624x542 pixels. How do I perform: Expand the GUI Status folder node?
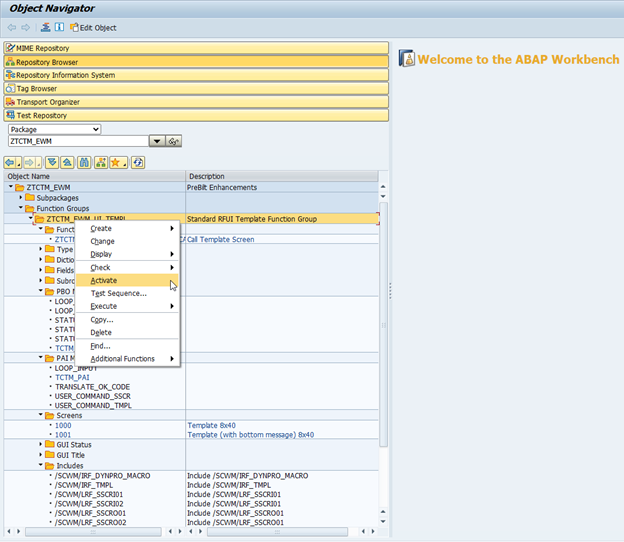pos(41,444)
